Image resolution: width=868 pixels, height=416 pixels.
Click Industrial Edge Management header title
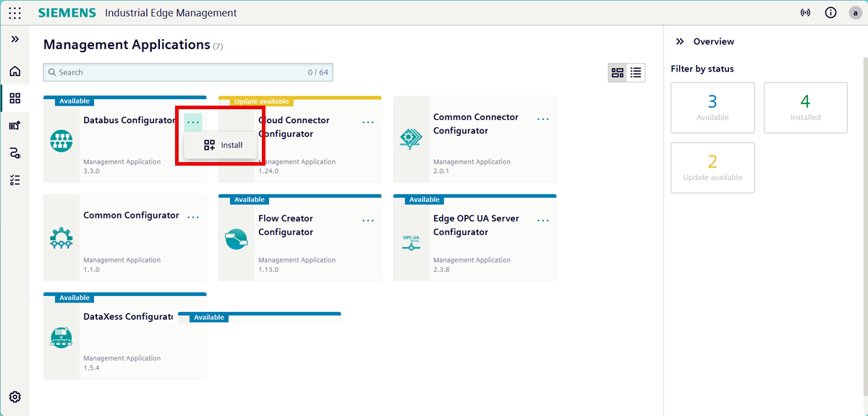(171, 13)
